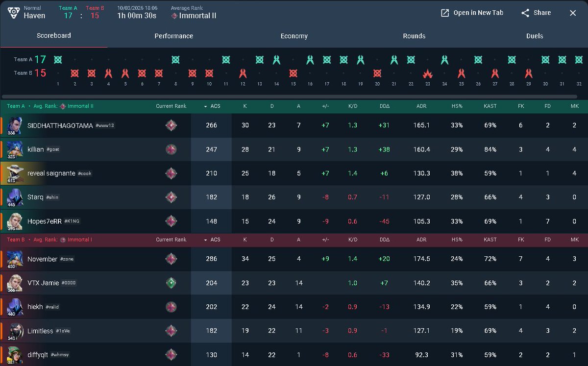Click SIDDHATTHAGOTAMA current rank icon
This screenshot has height=366, width=588.
click(171, 125)
